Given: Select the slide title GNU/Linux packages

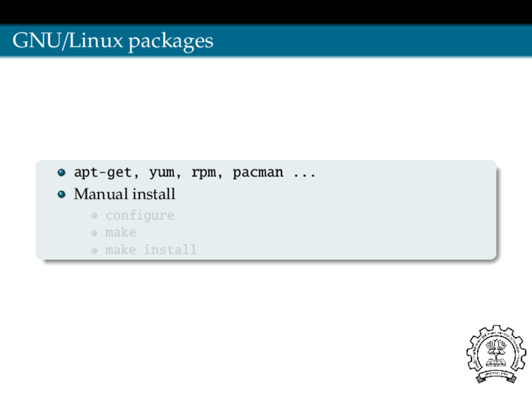Looking at the screenshot, I should click(113, 41).
